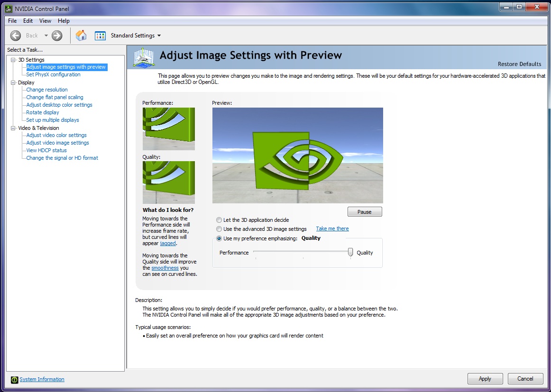Click the Apply button
This screenshot has width=551, height=392.
tap(485, 379)
